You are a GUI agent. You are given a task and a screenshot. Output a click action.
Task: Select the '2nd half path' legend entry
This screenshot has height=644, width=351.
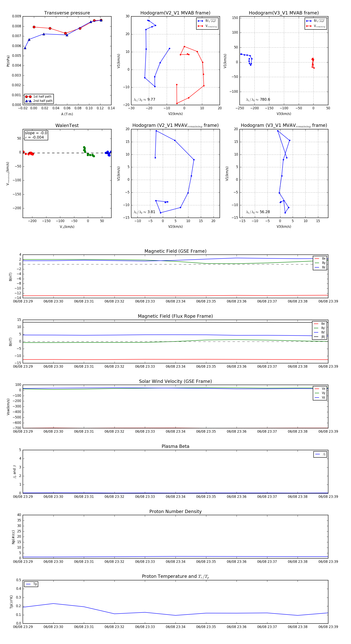pos(39,101)
